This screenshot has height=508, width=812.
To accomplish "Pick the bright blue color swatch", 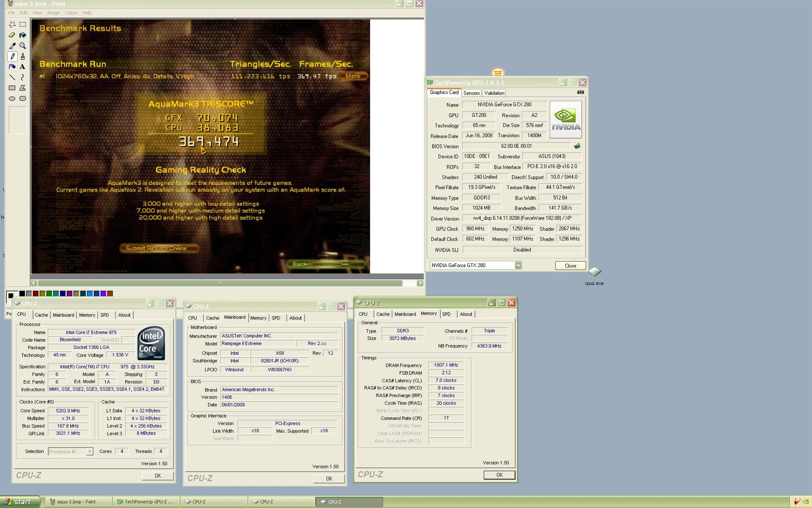I will [90, 294].
